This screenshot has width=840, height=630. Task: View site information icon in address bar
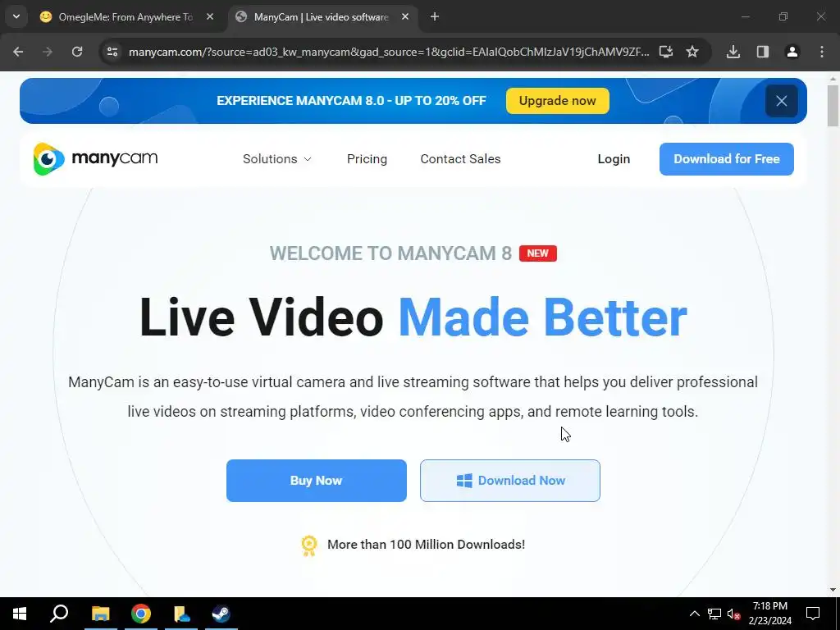pyautogui.click(x=112, y=52)
